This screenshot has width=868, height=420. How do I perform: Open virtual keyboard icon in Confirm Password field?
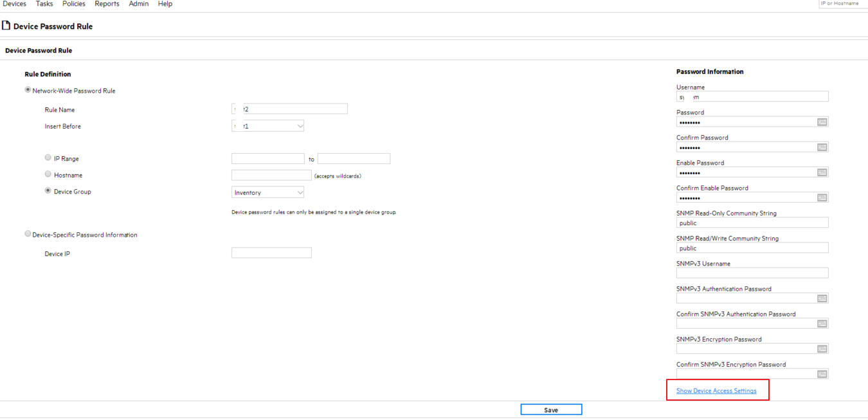pos(822,147)
